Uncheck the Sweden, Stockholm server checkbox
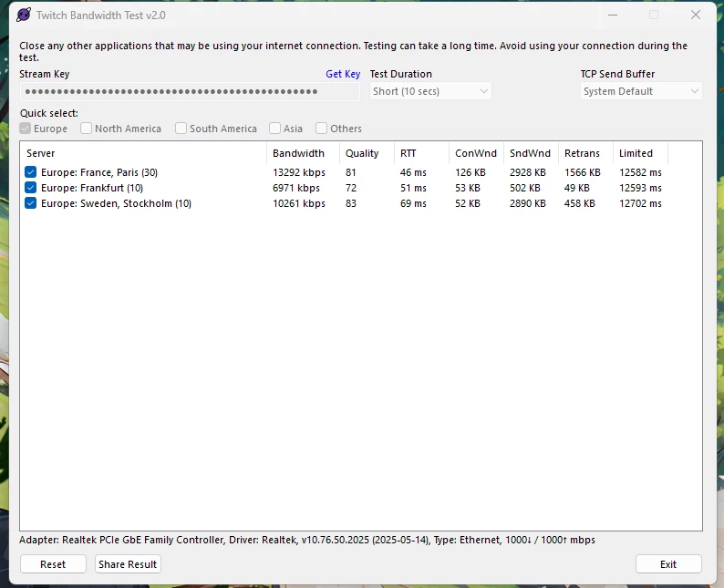 point(30,203)
